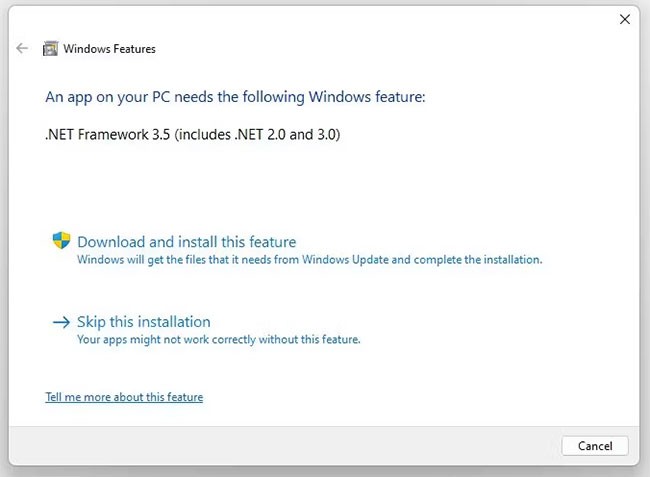Click the back arrow in title bar

[22, 48]
